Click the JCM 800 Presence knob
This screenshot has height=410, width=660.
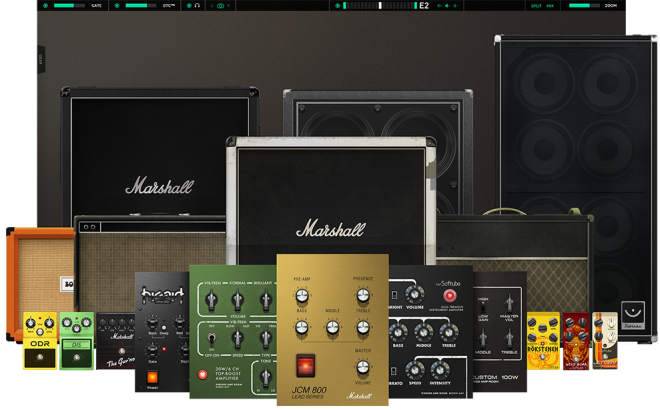(x=363, y=296)
